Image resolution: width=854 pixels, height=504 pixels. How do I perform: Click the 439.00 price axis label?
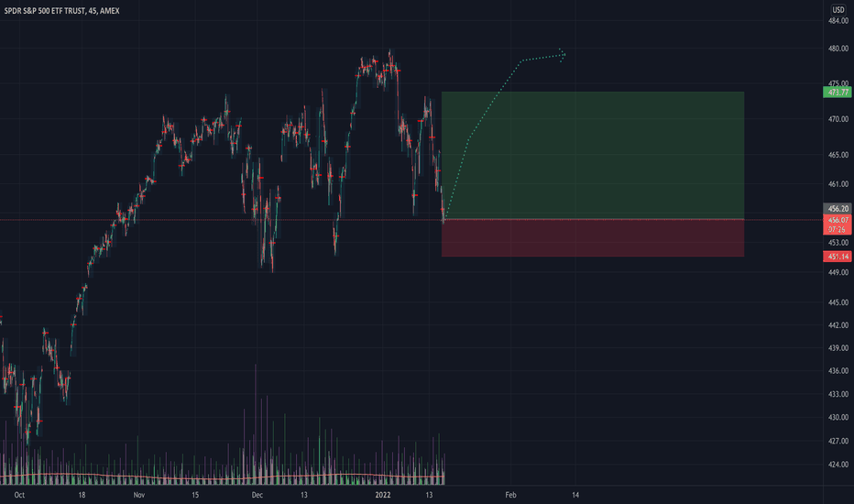tap(838, 347)
